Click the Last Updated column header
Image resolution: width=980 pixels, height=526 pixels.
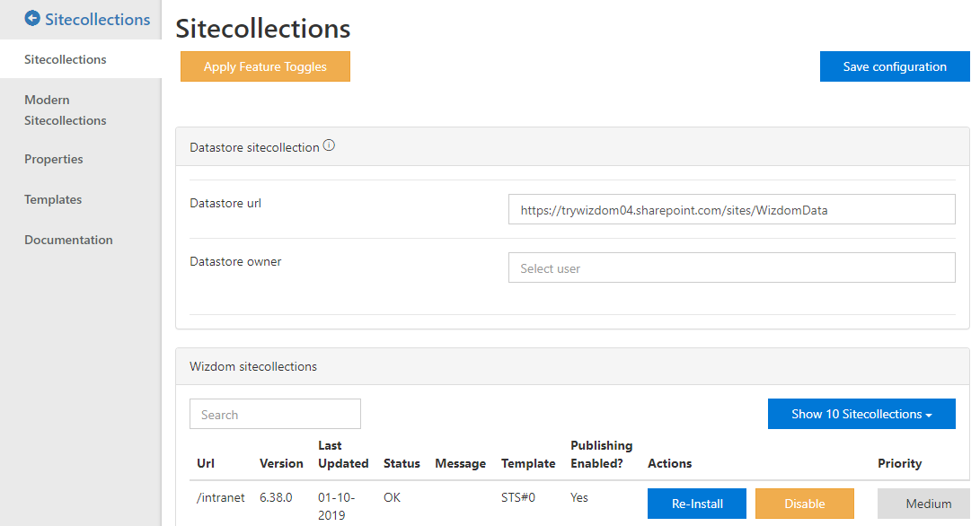point(343,454)
